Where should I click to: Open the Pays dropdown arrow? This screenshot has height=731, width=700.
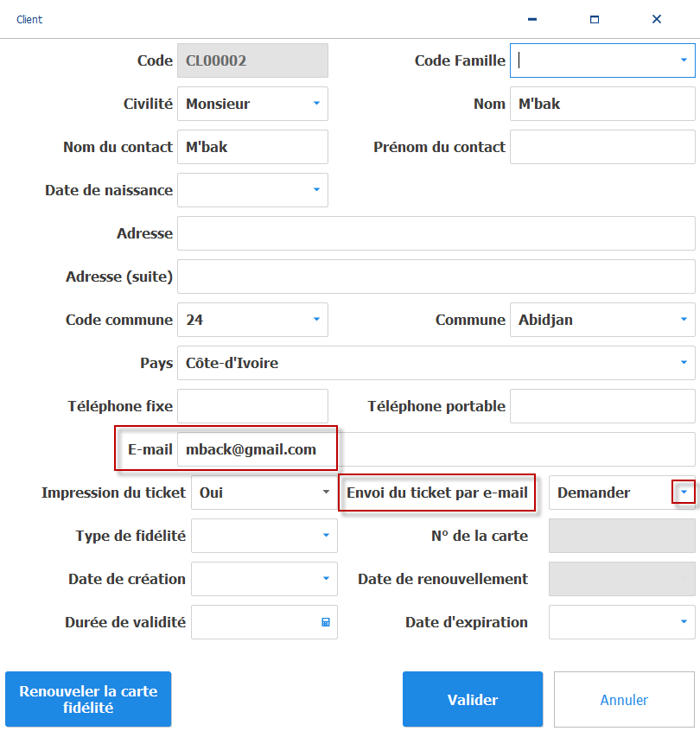point(684,363)
